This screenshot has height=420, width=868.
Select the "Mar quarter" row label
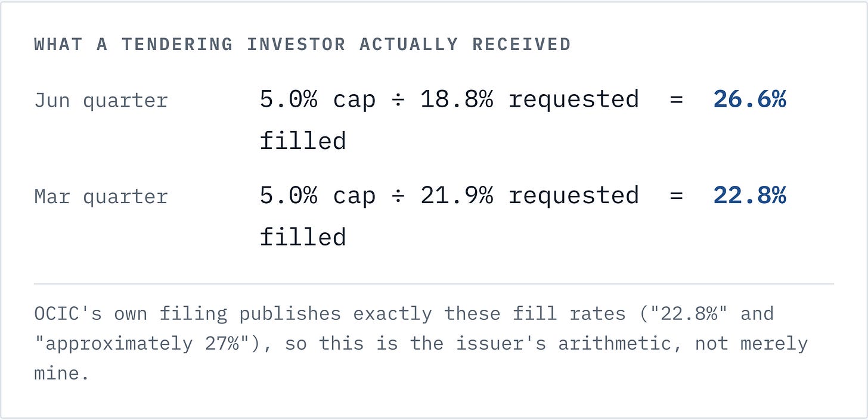click(x=101, y=197)
